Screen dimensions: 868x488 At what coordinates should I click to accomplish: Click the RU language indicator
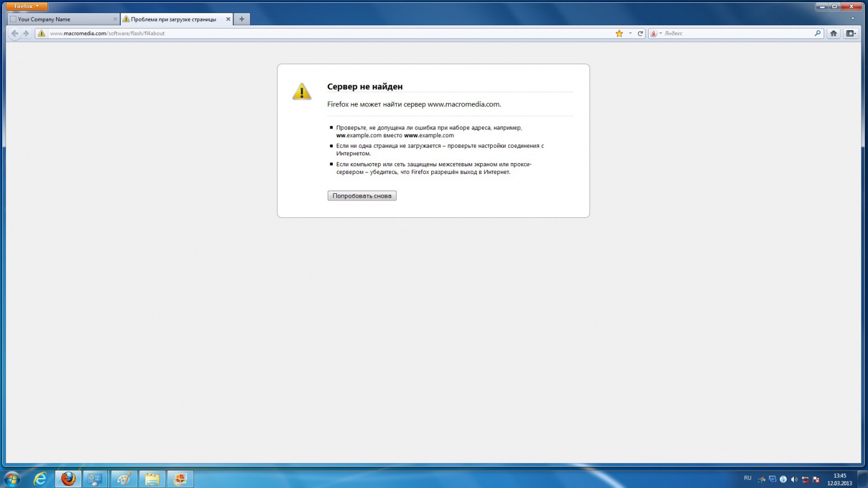pos(748,479)
